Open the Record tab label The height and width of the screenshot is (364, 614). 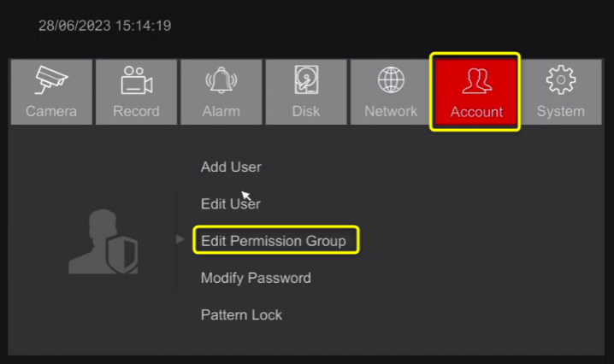tap(135, 111)
